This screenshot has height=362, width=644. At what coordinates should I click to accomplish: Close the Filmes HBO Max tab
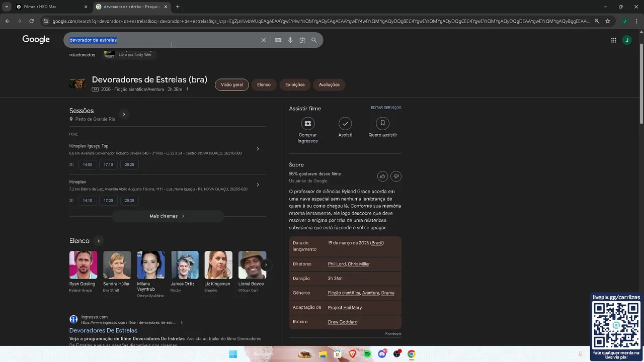(x=86, y=7)
